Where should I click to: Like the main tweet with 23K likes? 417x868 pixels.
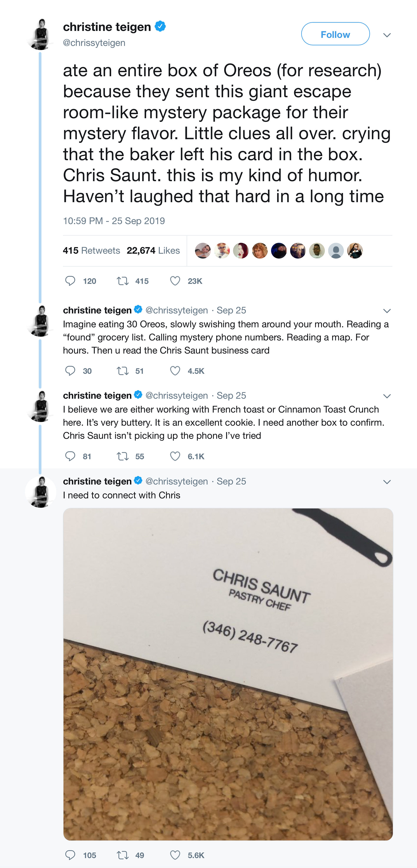[x=175, y=281]
